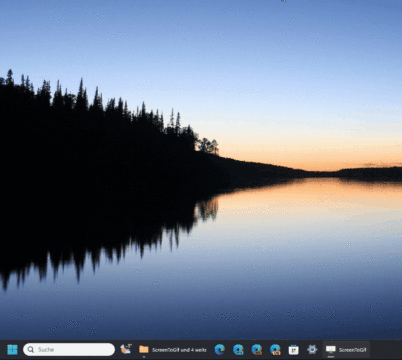Viewport: 402px width, 360px height.
Task: Open the Microsoft Store app
Action: click(x=294, y=350)
